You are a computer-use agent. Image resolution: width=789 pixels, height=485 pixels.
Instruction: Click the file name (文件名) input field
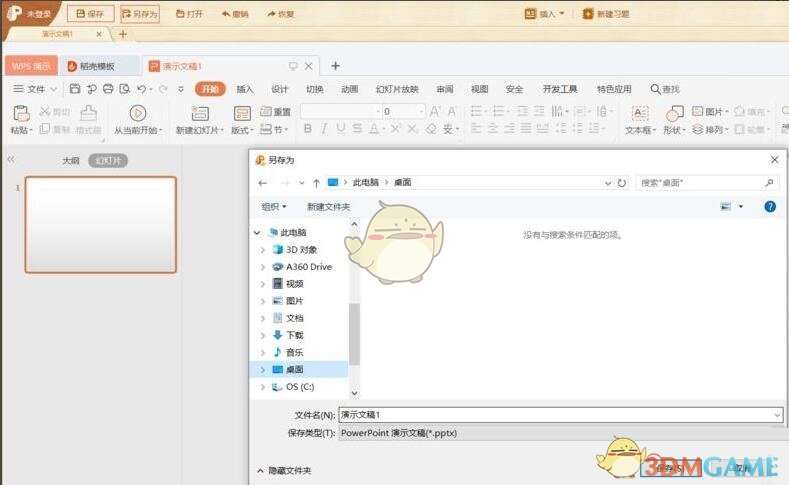pos(561,415)
